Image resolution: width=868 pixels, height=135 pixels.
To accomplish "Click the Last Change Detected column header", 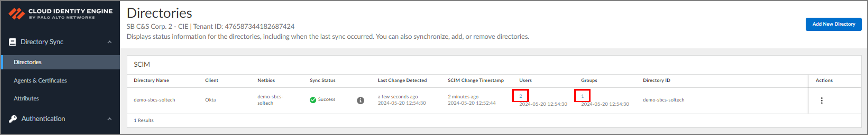I will (402, 80).
